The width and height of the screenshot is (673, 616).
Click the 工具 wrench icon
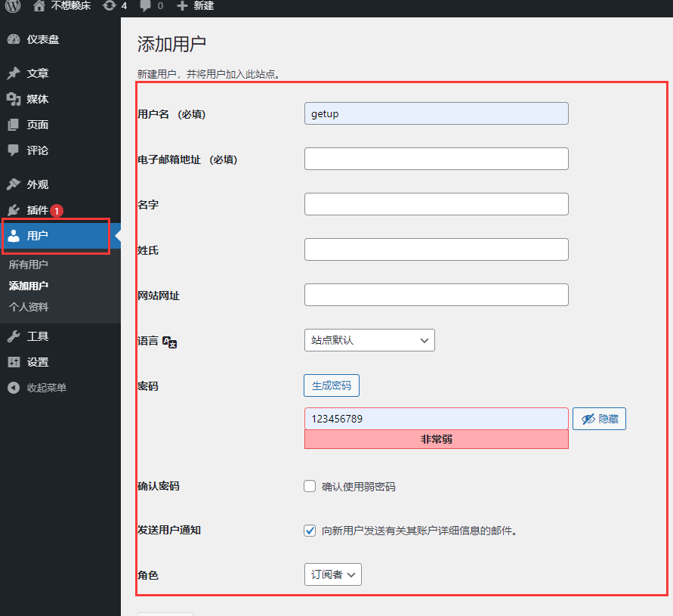tap(15, 336)
